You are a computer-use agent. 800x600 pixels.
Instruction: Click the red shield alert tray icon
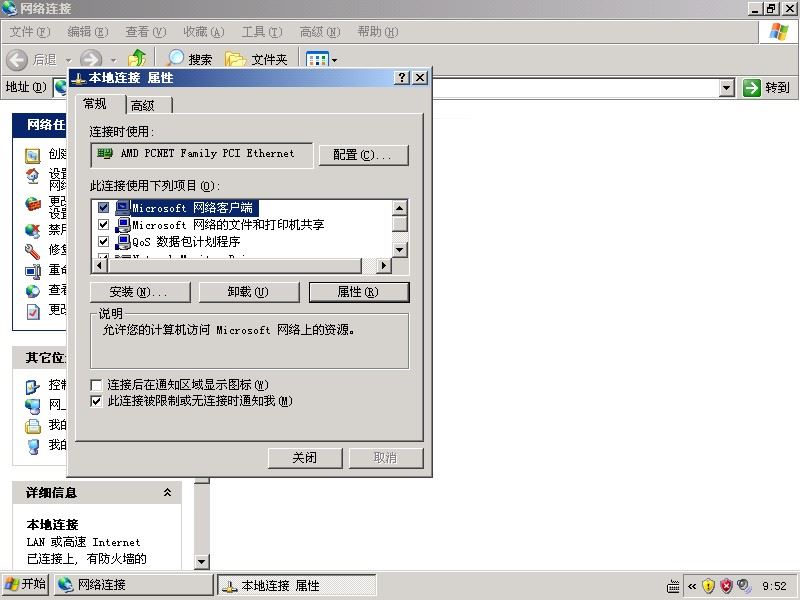[x=727, y=586]
